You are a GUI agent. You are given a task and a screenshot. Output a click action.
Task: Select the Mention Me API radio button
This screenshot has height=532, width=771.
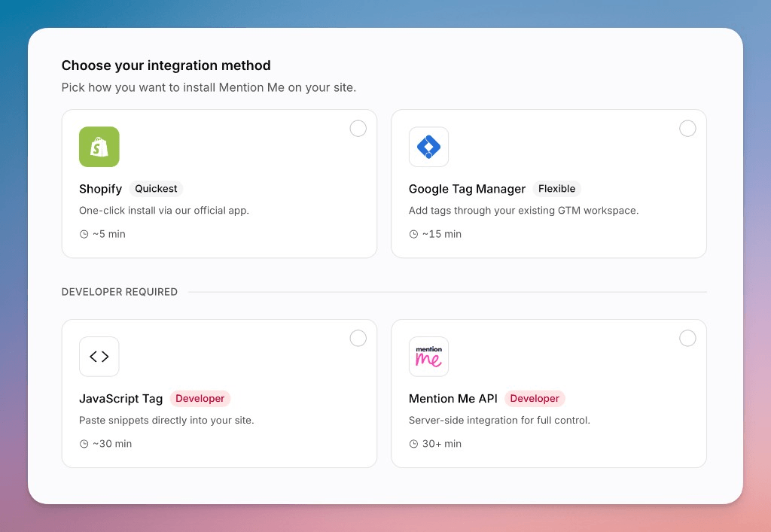pos(687,339)
